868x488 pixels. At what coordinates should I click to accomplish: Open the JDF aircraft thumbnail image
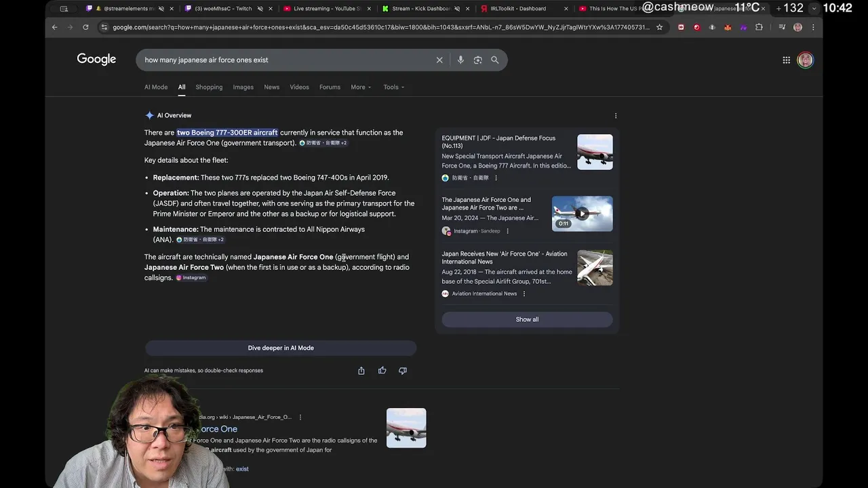click(x=595, y=152)
